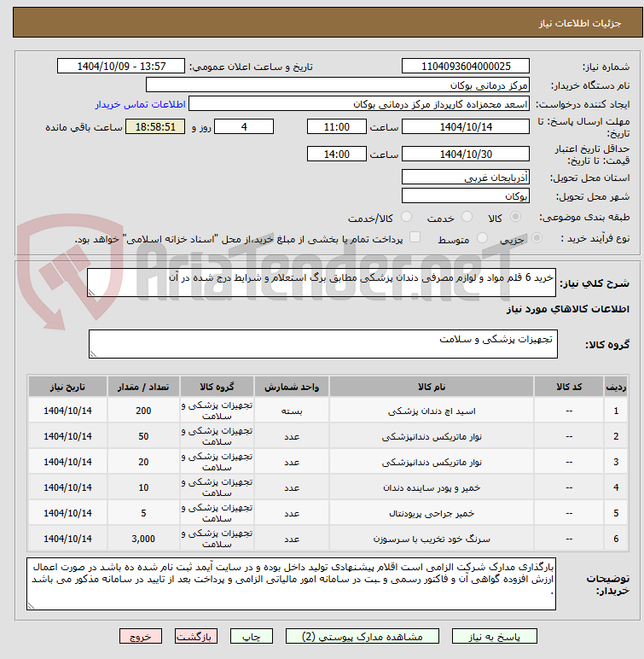Screen dimensions: 644x659
Task: Click unit cell بسته in row 1
Action: point(292,411)
